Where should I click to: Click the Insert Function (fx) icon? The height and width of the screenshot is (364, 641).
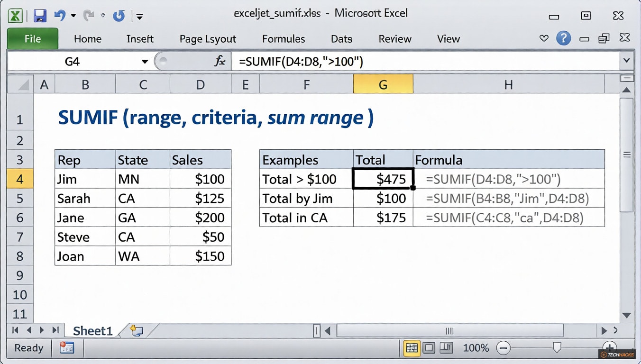pyautogui.click(x=220, y=61)
